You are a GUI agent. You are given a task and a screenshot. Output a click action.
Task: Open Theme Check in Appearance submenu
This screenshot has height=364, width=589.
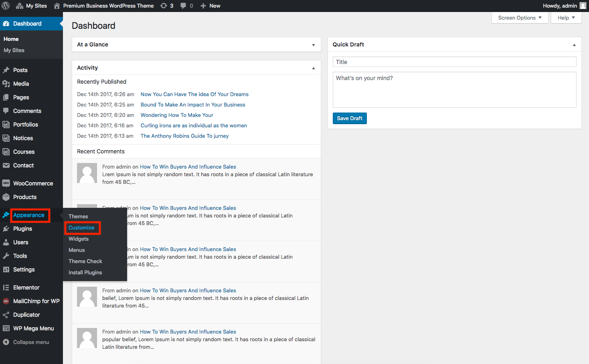(85, 261)
